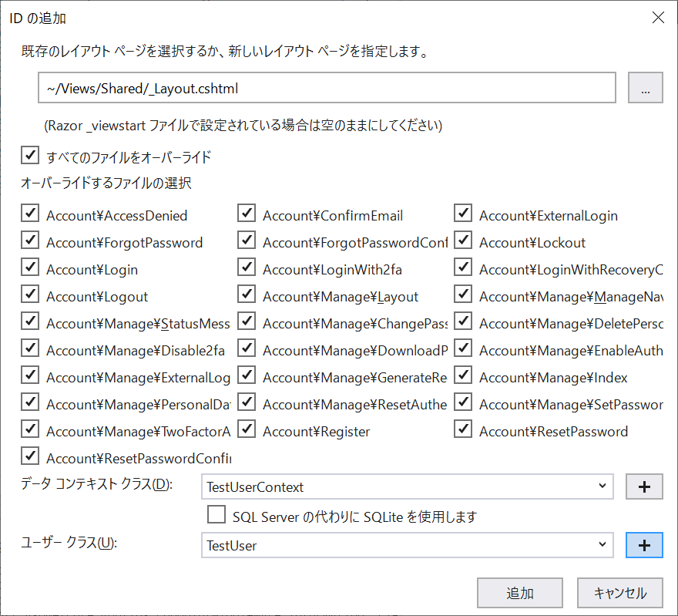Toggle Account¥LoginWith2fa checkbox
The height and width of the screenshot is (616, 678).
(x=247, y=268)
